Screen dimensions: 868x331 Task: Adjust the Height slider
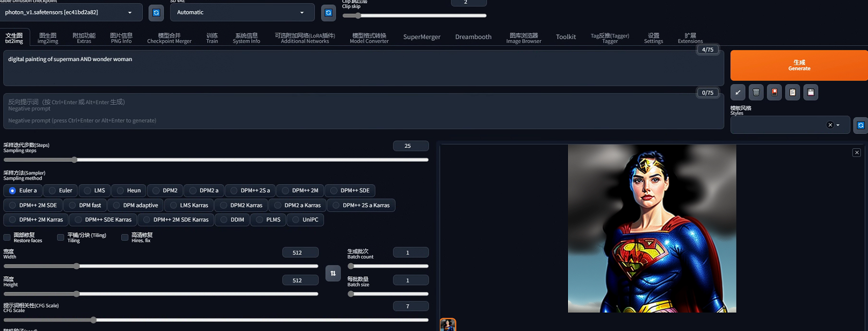(x=161, y=294)
